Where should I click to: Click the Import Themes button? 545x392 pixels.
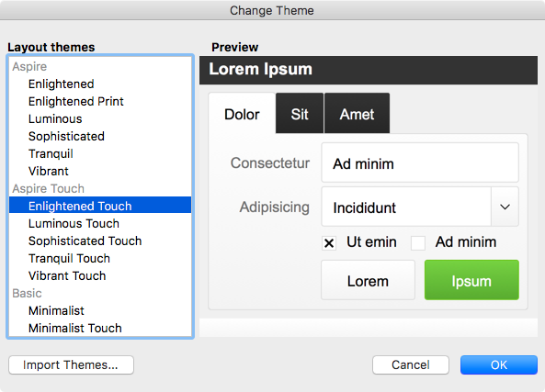coord(71,364)
